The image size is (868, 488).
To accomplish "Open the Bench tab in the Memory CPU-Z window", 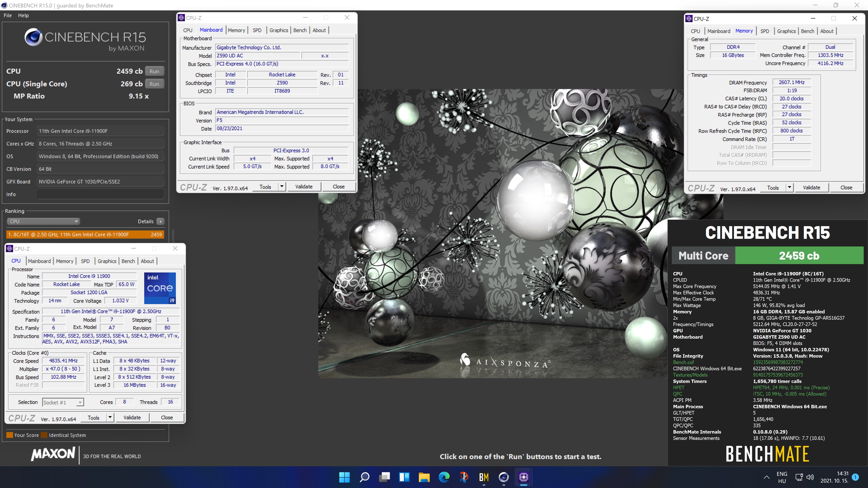I will (x=807, y=31).
